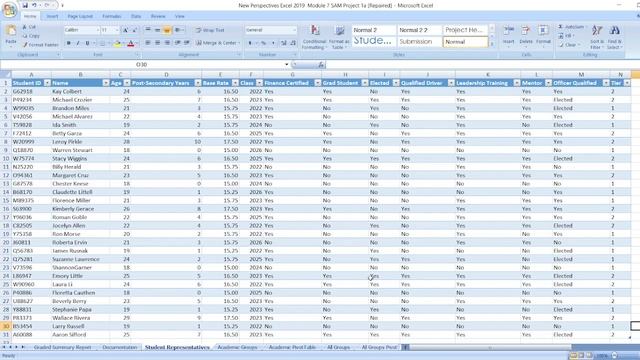Open the Post-Secondary Years filter dropdown

point(198,83)
